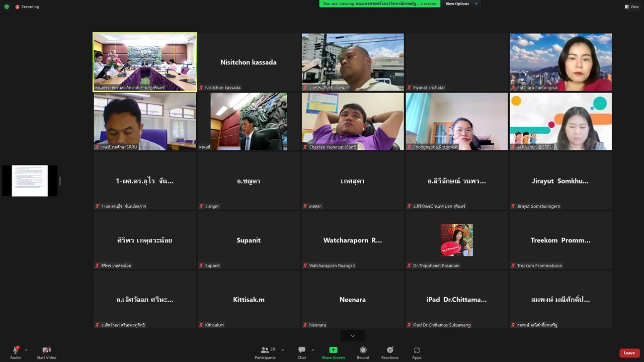This screenshot has height=362, width=644.
Task: Click the green encryption shield icon
Action: click(7, 7)
